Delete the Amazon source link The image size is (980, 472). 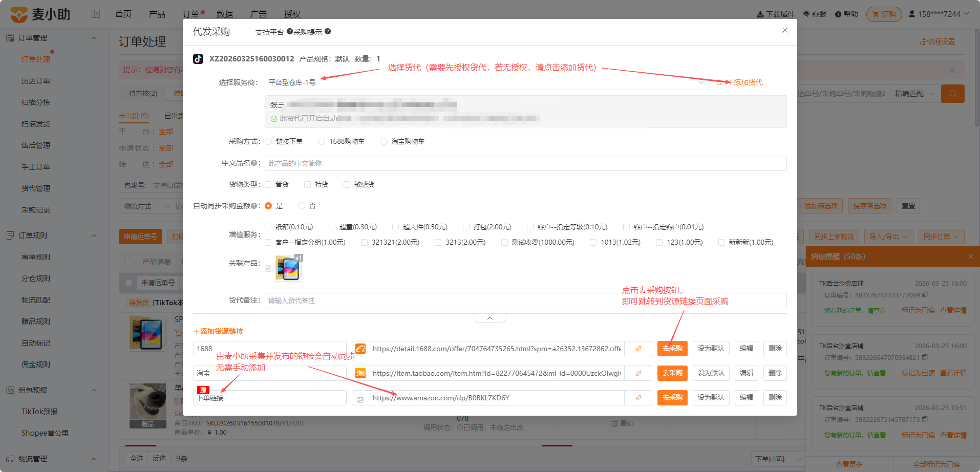775,398
